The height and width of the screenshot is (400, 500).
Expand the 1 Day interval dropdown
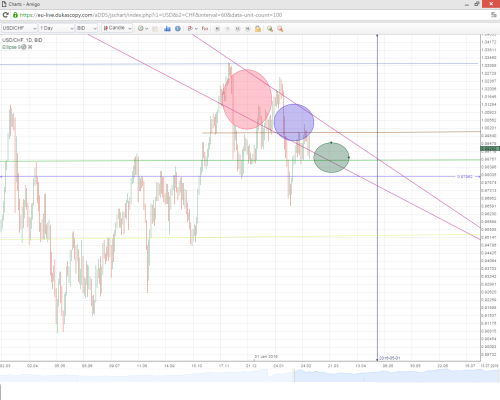click(56, 28)
